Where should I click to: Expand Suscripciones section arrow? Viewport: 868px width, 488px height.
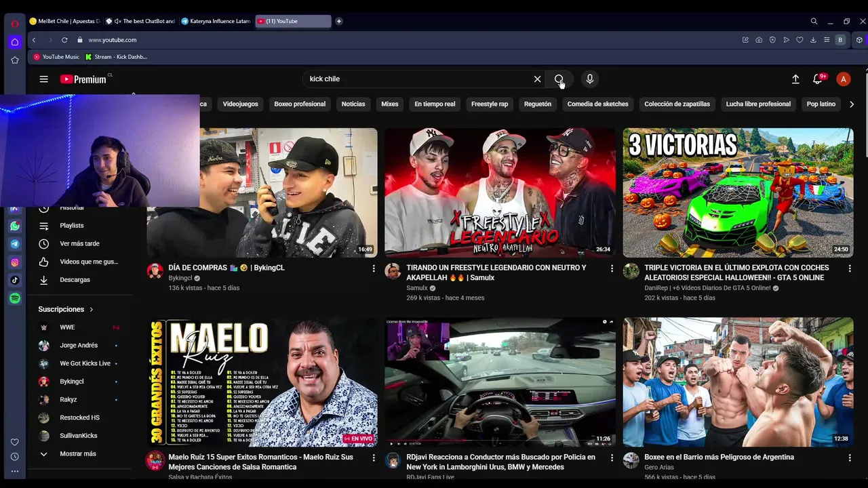(x=92, y=310)
